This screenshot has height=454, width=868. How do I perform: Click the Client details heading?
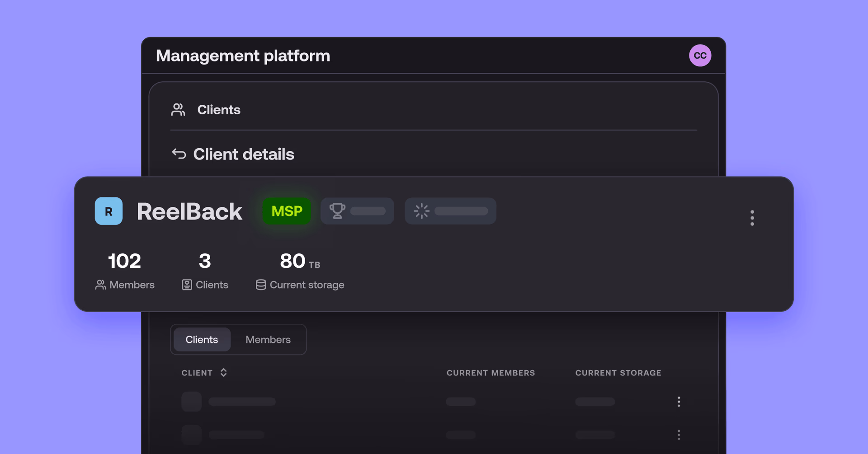tap(244, 154)
